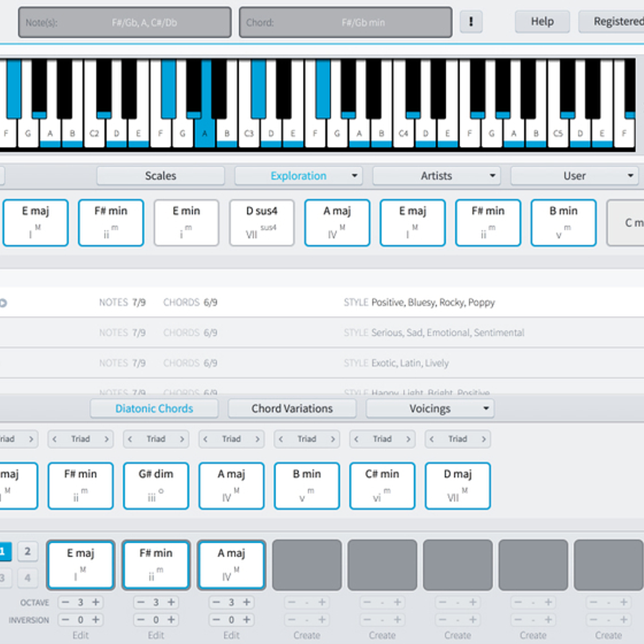
Task: Click Create under the last visible empty slot
Action: pos(609,636)
